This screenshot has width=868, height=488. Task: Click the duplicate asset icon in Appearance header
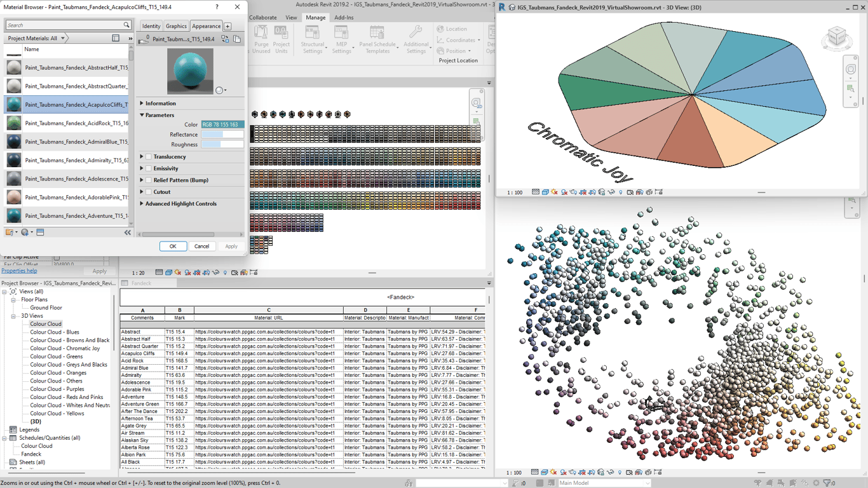[237, 39]
